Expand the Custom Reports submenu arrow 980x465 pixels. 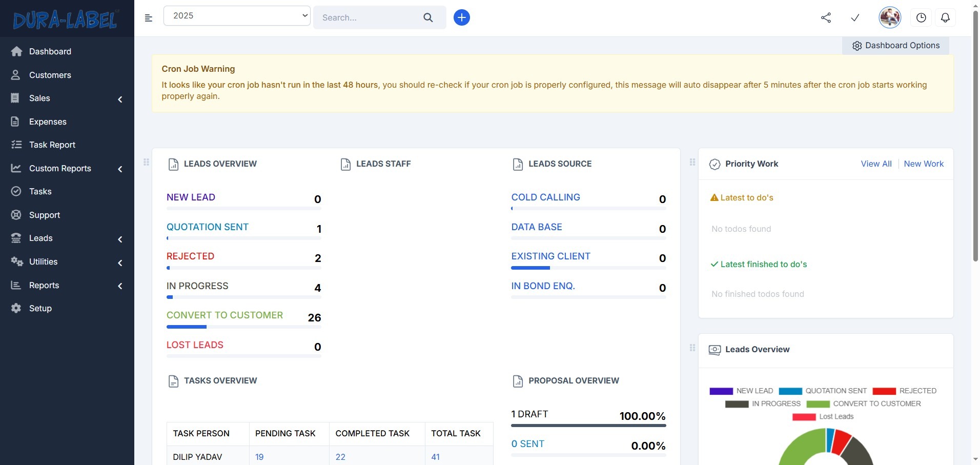[x=120, y=169]
